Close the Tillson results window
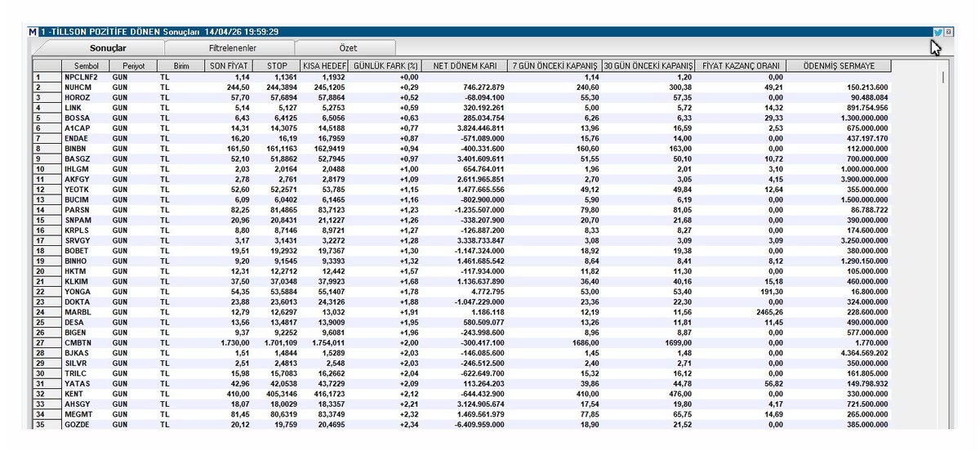The height and width of the screenshot is (451, 980). (x=948, y=32)
